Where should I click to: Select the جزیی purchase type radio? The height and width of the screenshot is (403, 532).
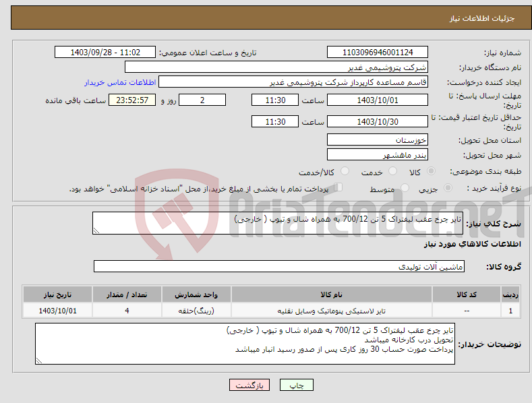448,188
